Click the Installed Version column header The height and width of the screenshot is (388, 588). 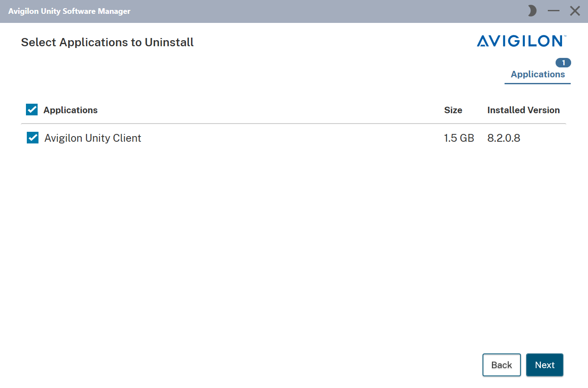point(524,110)
